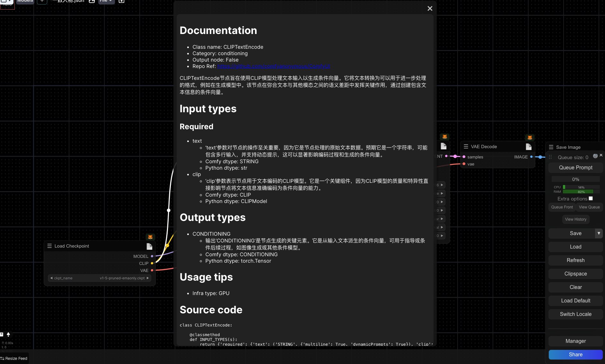Open the Models menu in top bar
The height and width of the screenshot is (364, 605).
[25, 1]
